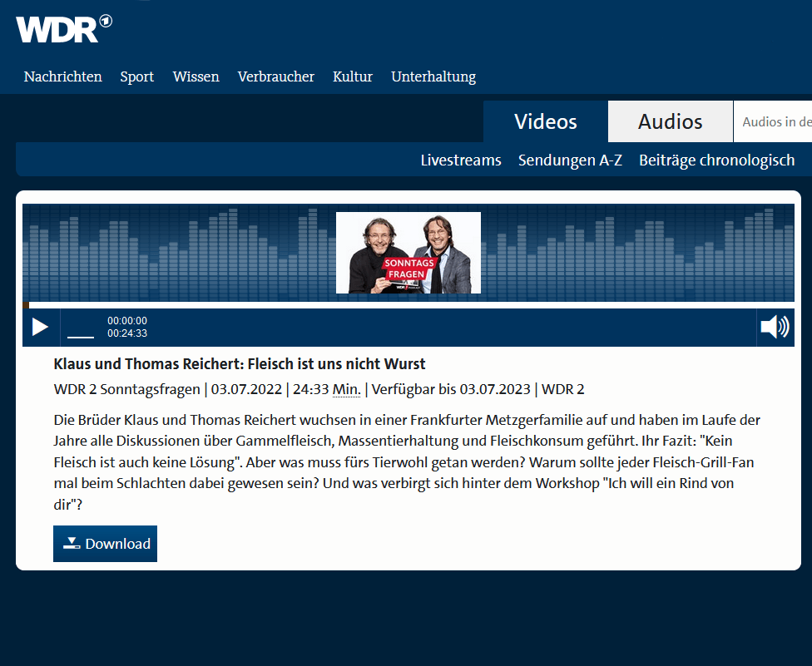The image size is (812, 666).
Task: Navigate to the Kultur section
Action: pos(352,76)
